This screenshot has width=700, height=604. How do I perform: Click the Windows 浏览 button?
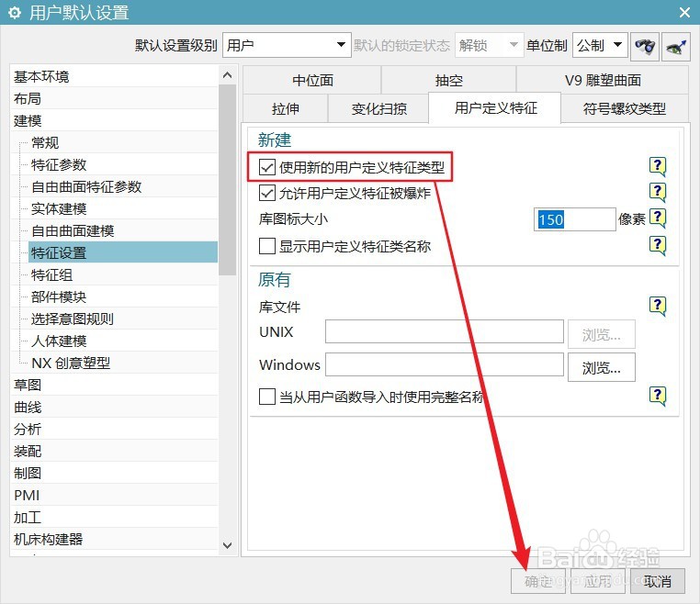[x=602, y=367]
